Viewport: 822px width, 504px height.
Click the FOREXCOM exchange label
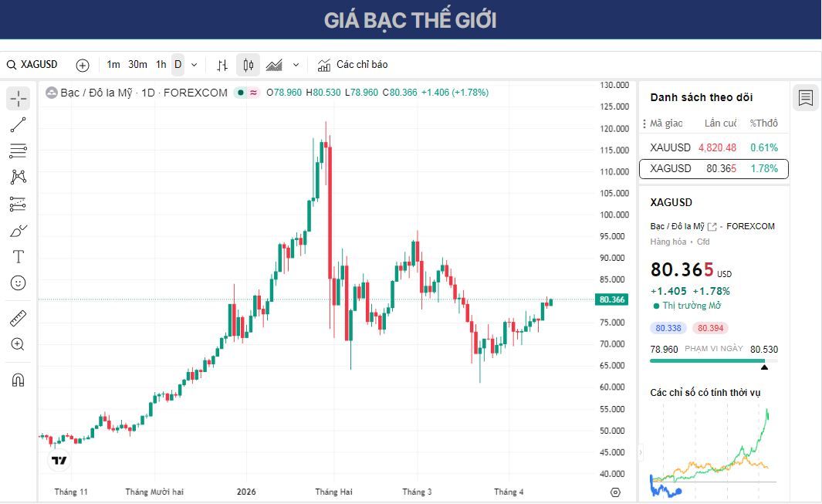click(750, 227)
